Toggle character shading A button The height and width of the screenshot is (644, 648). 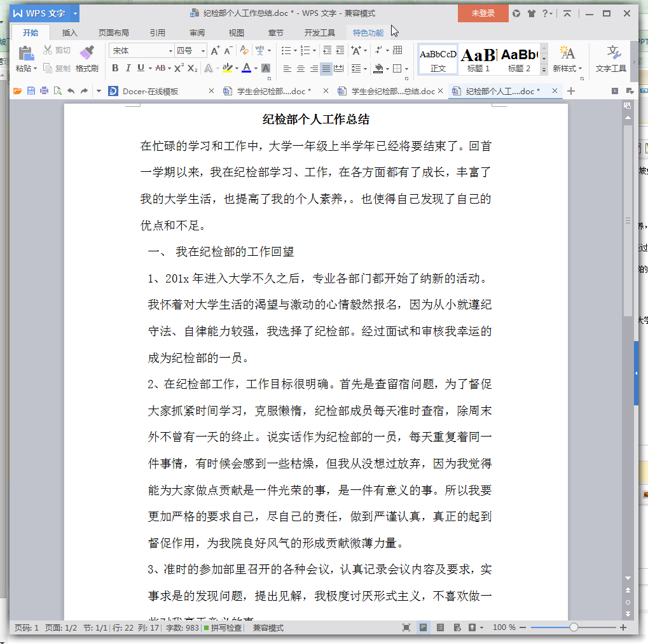coord(266,68)
